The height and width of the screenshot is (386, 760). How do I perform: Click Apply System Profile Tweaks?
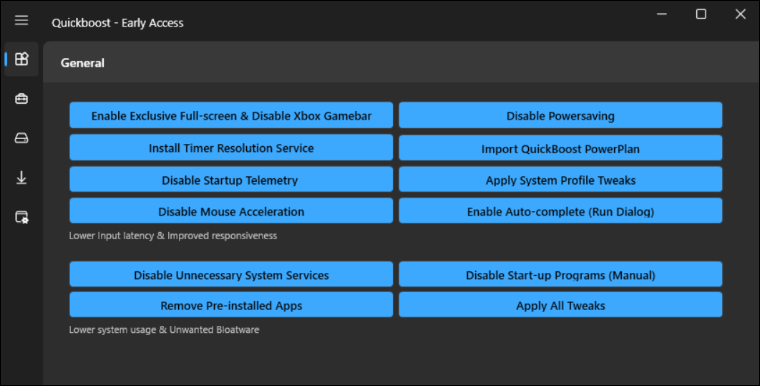pos(560,179)
